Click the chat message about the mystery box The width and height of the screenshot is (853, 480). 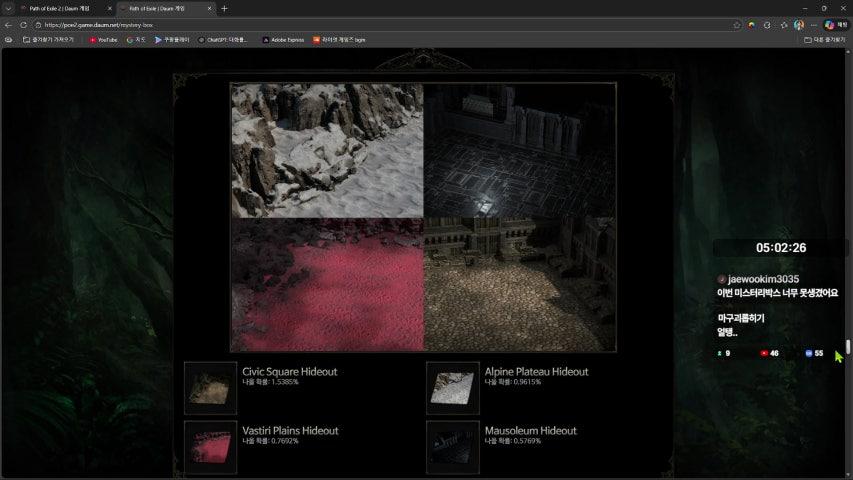[x=777, y=293]
